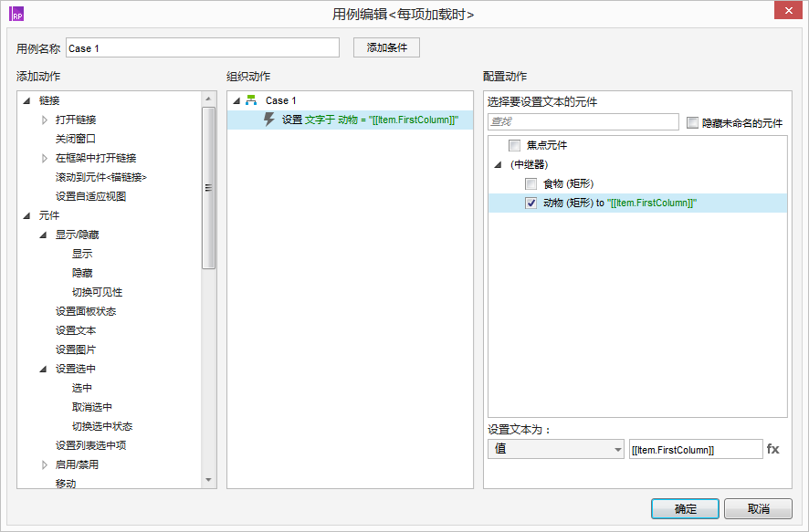
Task: Expand the 启用/禁用 group
Action: [x=45, y=465]
